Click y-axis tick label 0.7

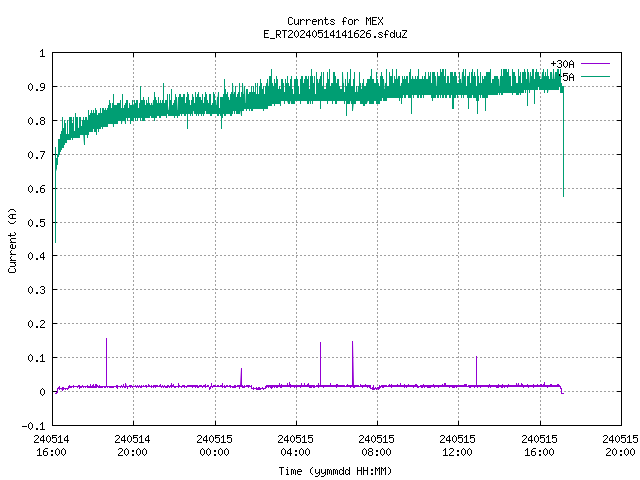(x=36, y=155)
